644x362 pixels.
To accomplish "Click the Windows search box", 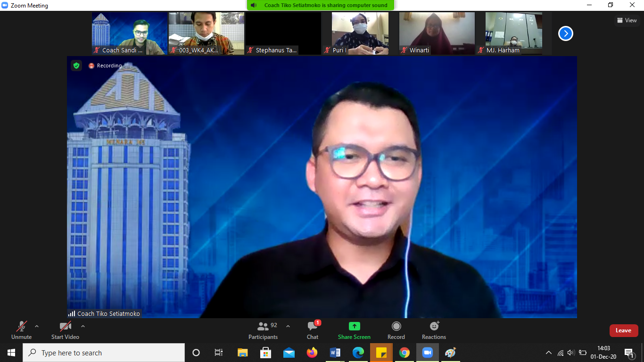I will [104, 353].
